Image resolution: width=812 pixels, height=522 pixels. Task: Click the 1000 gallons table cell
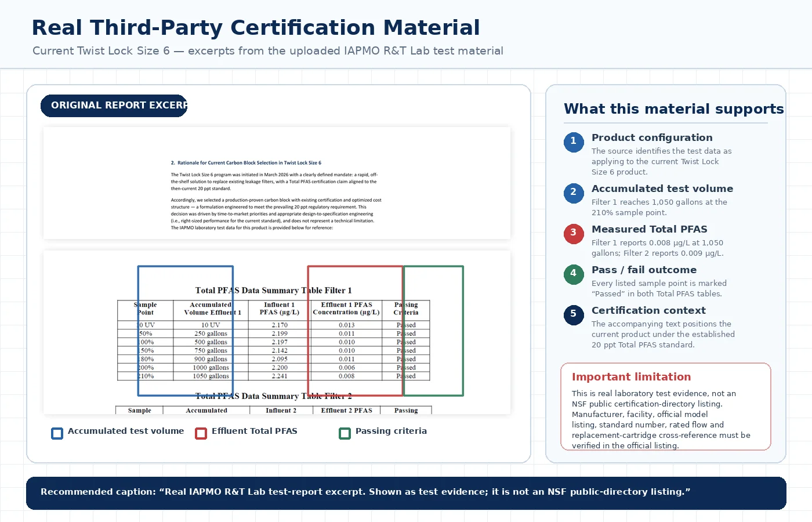[x=211, y=368]
